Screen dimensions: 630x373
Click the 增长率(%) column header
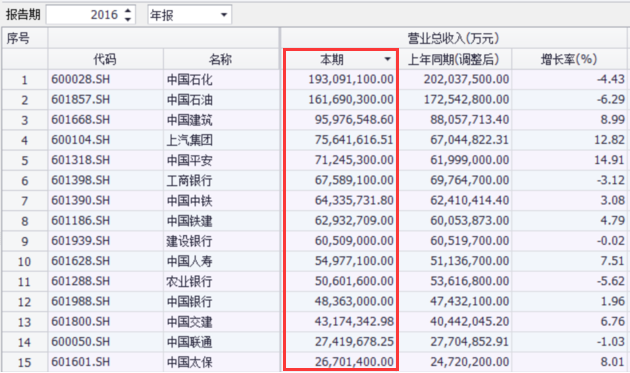pyautogui.click(x=569, y=59)
